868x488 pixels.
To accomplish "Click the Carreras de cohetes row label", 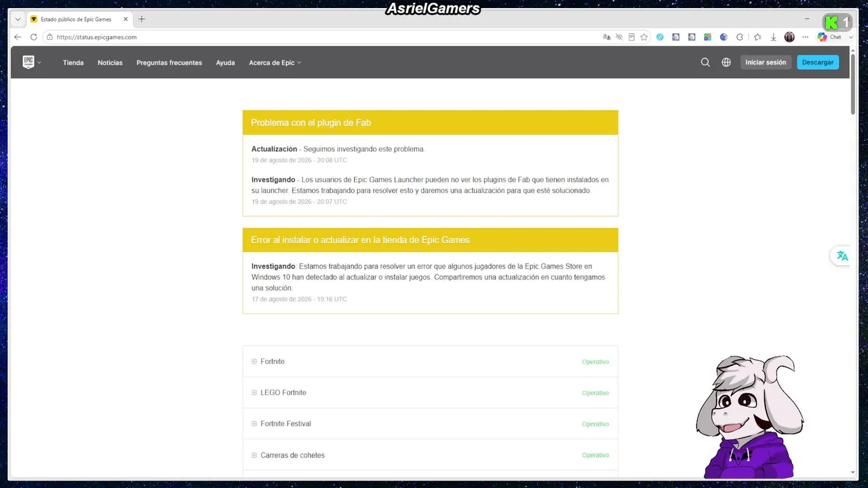I will point(292,455).
